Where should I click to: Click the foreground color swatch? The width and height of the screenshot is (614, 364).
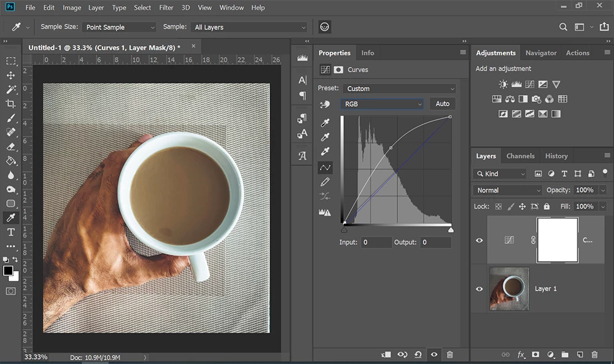[7, 270]
